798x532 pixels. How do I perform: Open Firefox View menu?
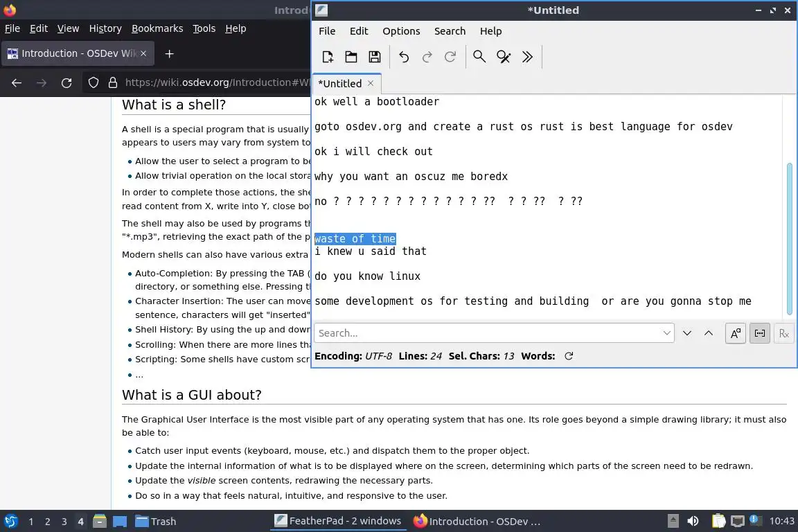68,28
